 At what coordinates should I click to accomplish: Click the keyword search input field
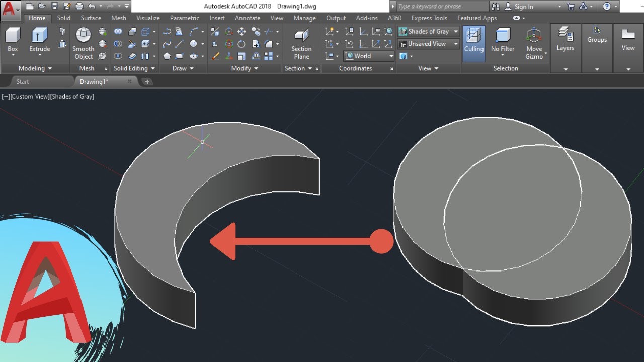[442, 7]
